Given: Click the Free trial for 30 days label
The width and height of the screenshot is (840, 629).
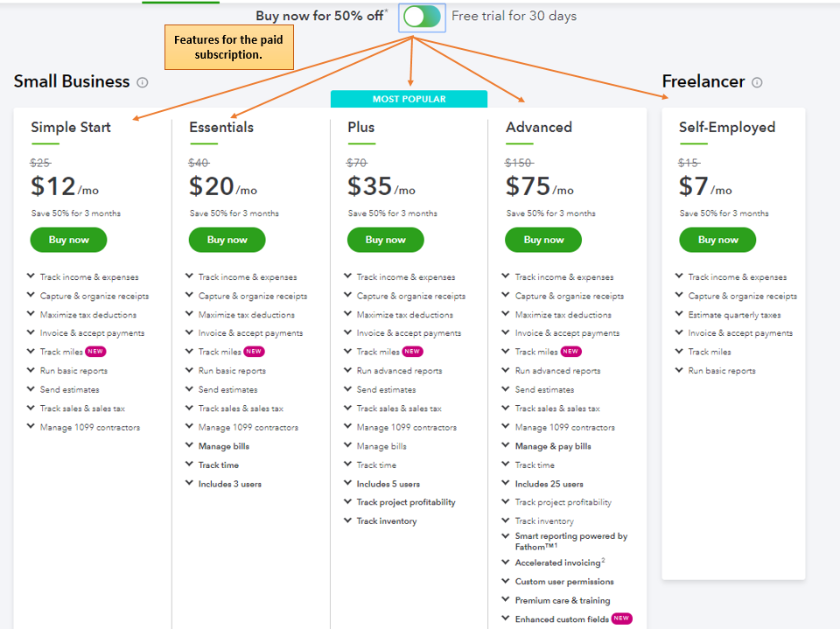Looking at the screenshot, I should (x=514, y=16).
